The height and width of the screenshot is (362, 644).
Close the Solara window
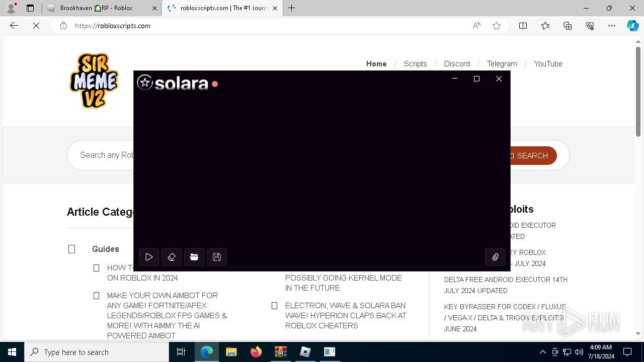tap(499, 78)
